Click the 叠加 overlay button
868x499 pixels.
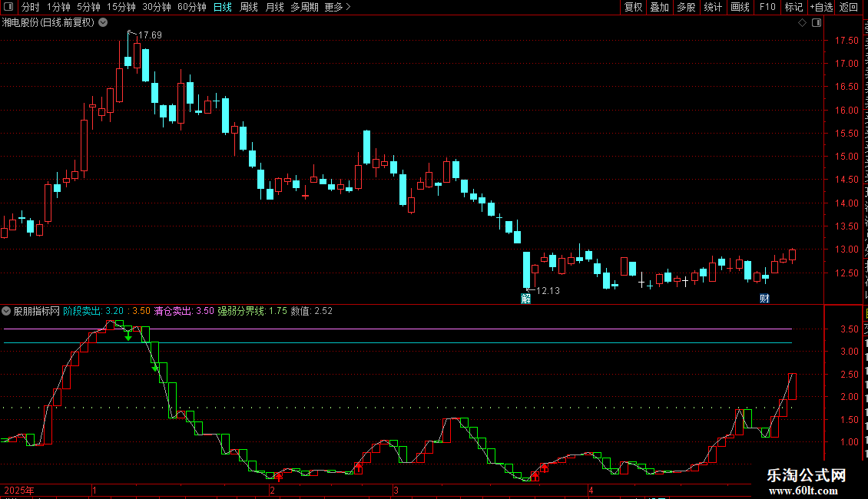coord(660,7)
